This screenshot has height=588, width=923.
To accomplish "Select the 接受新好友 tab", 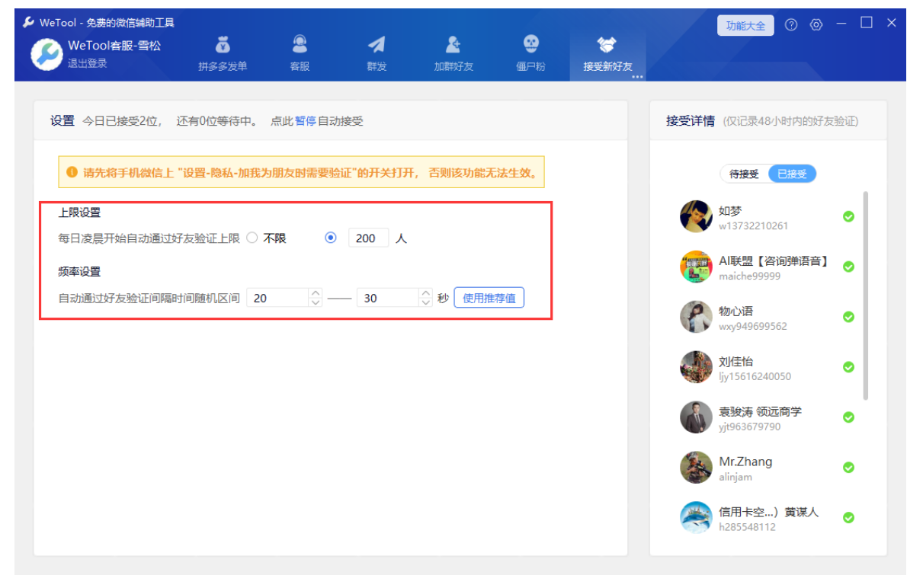I will [x=607, y=54].
